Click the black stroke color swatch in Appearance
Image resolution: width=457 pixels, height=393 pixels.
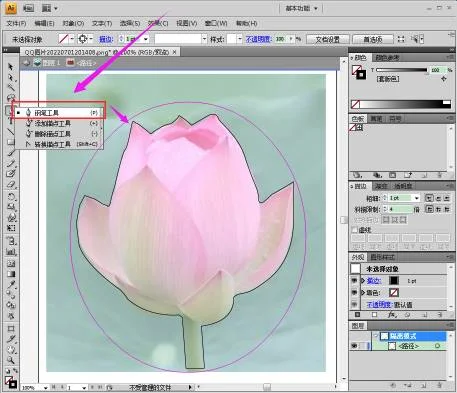coord(394,281)
